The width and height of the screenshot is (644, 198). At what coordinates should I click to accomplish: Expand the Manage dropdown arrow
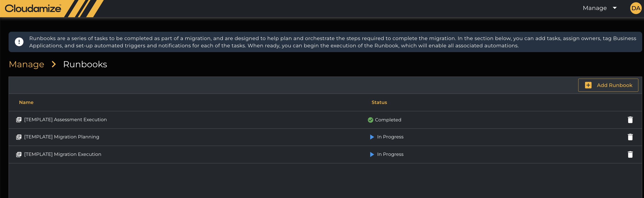[x=615, y=8]
